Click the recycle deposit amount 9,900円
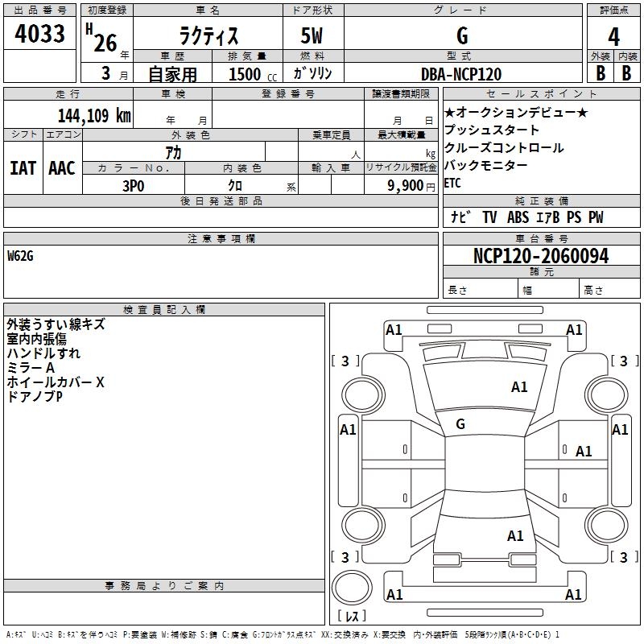Screen dimensions: 644x644 coord(411,186)
